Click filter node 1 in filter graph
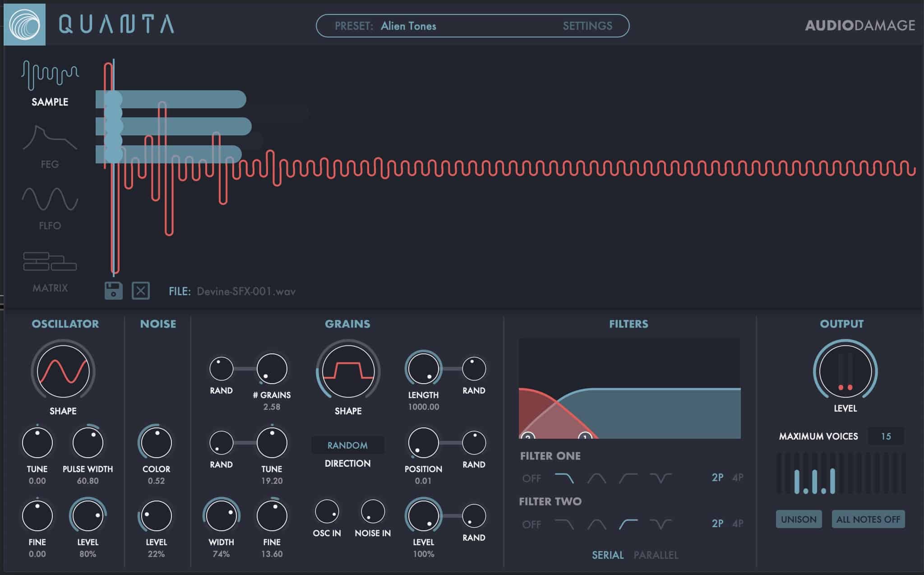This screenshot has width=924, height=575. (585, 436)
